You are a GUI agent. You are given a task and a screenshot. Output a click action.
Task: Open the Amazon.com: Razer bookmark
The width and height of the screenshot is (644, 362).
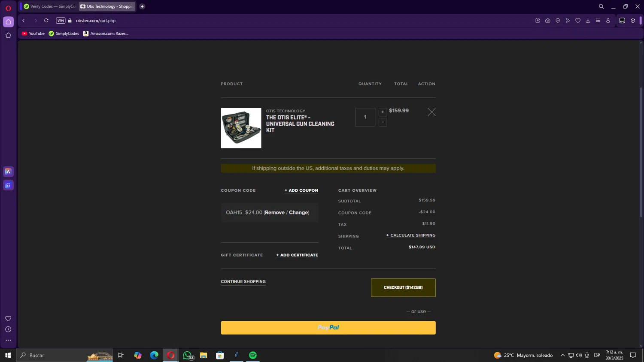pyautogui.click(x=106, y=33)
